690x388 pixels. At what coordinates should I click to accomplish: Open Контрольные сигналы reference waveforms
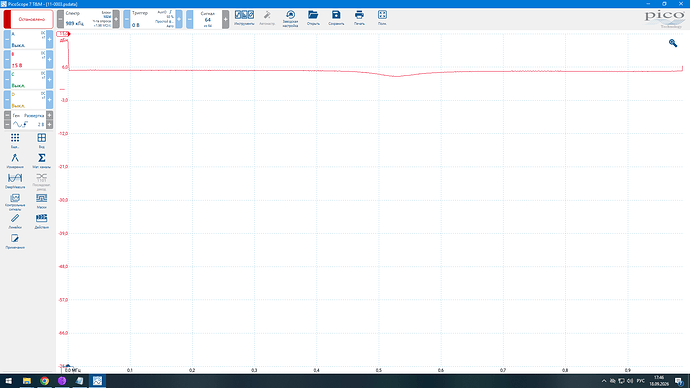15,201
